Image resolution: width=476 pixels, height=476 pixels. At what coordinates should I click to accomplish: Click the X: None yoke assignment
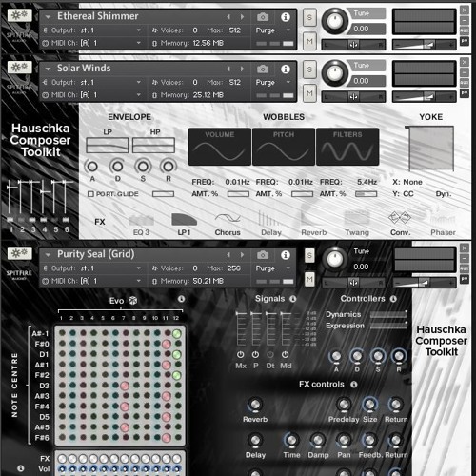[x=407, y=182]
